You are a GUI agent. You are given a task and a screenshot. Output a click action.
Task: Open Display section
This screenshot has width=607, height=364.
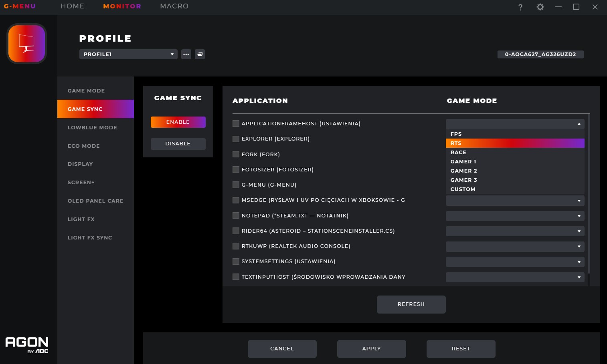click(x=95, y=164)
